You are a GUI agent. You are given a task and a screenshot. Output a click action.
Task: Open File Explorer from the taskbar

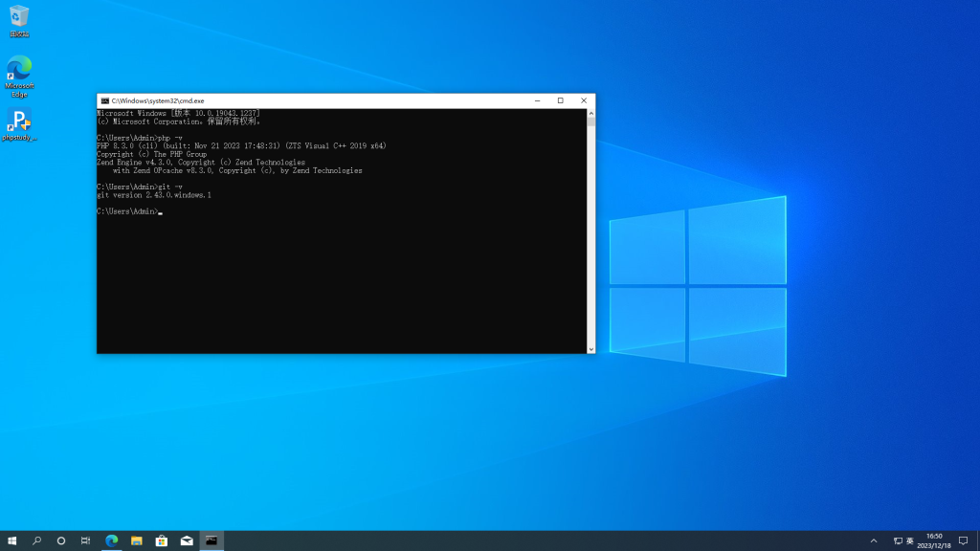point(136,541)
